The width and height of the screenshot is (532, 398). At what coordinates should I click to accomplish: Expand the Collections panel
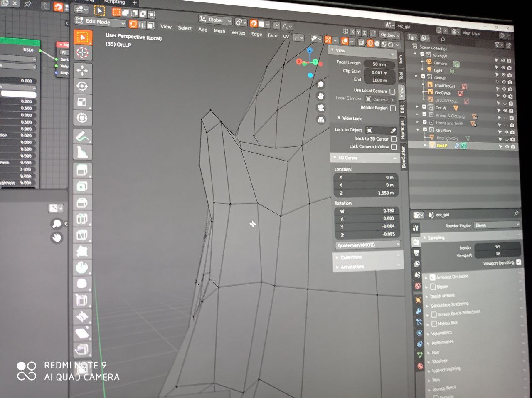coord(351,257)
